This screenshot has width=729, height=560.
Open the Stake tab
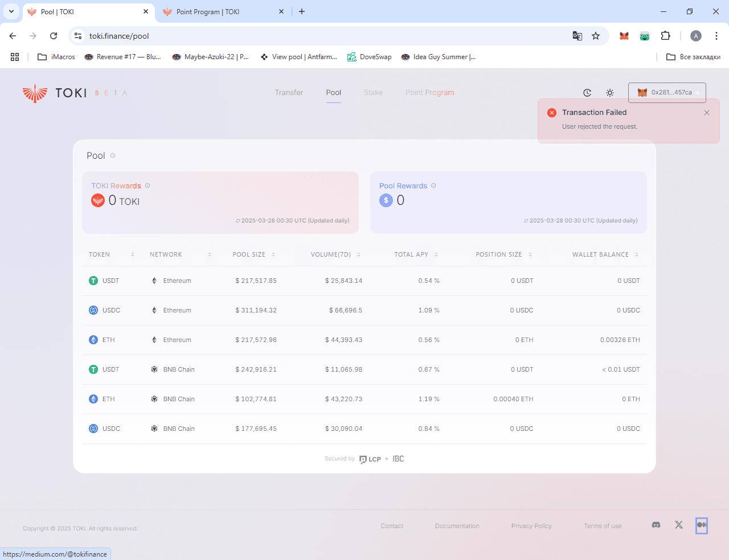[x=373, y=92]
